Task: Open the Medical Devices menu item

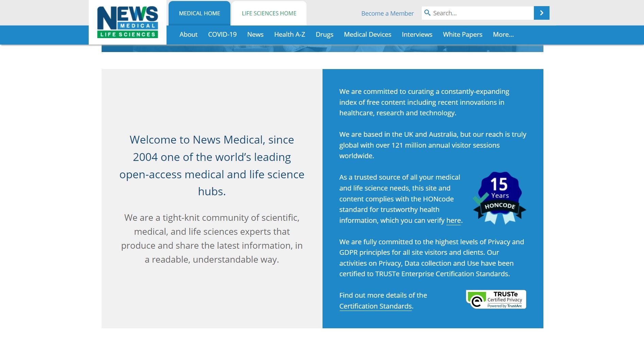Action: [x=367, y=34]
